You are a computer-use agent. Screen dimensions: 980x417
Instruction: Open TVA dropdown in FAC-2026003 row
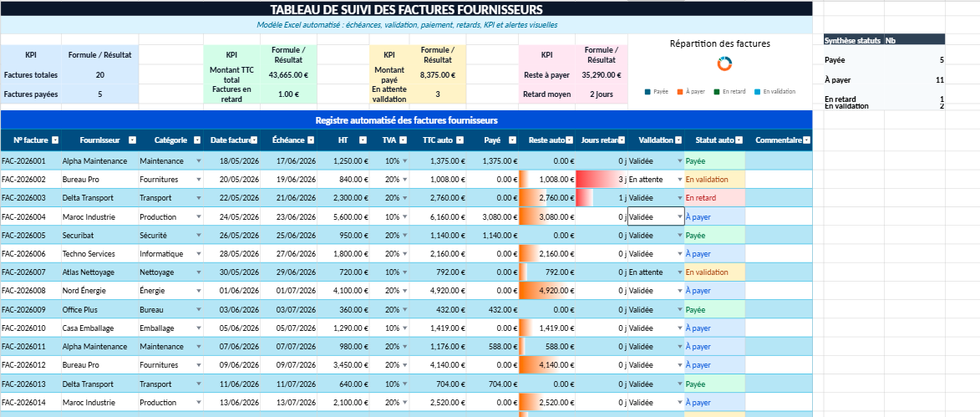(404, 197)
